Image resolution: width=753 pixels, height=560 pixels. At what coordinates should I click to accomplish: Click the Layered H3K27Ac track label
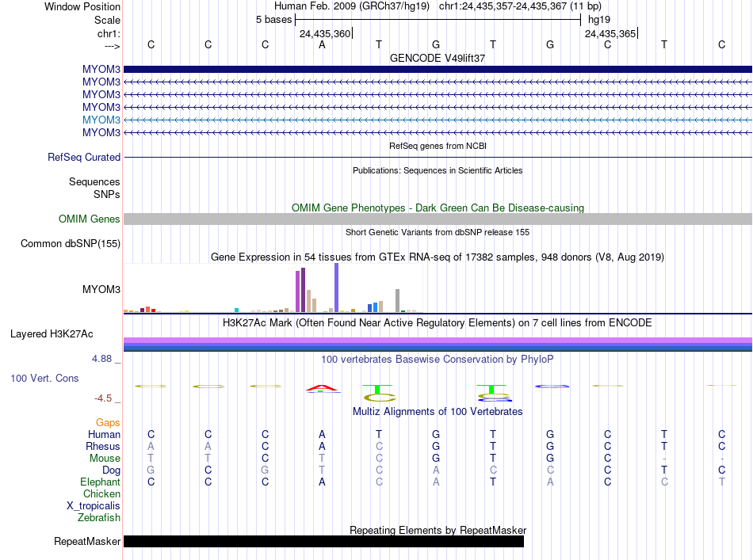[x=52, y=334]
